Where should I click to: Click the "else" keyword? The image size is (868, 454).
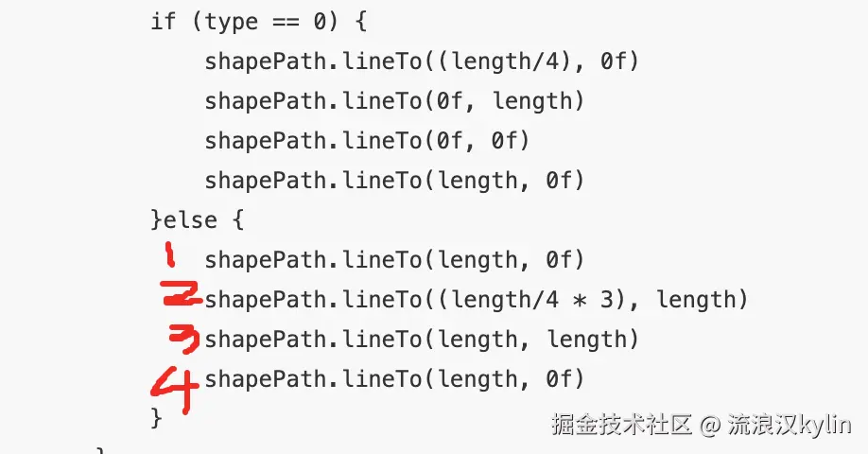tap(190, 220)
